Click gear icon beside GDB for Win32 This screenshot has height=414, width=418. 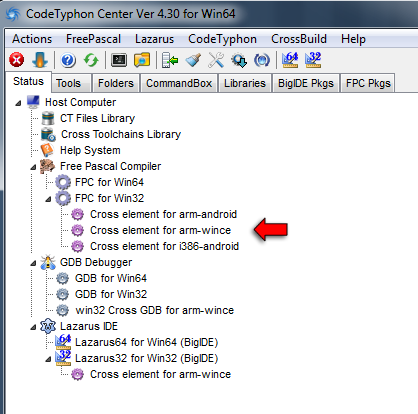click(62, 294)
